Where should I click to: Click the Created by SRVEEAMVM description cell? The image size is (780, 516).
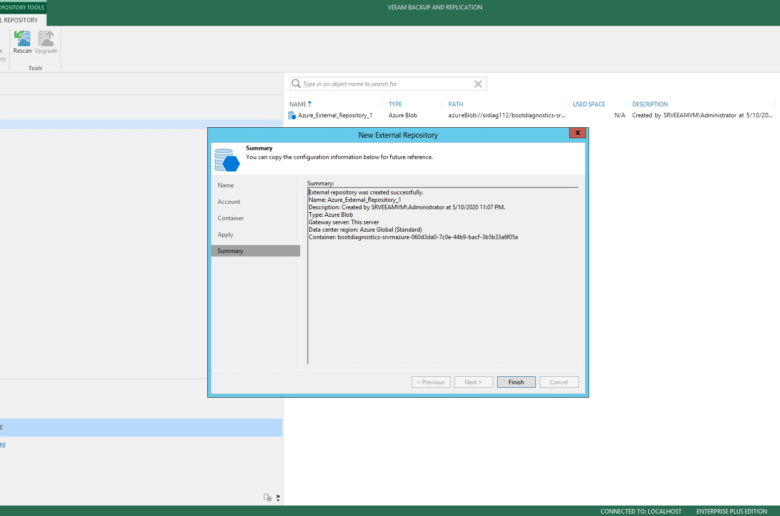pyautogui.click(x=702, y=115)
